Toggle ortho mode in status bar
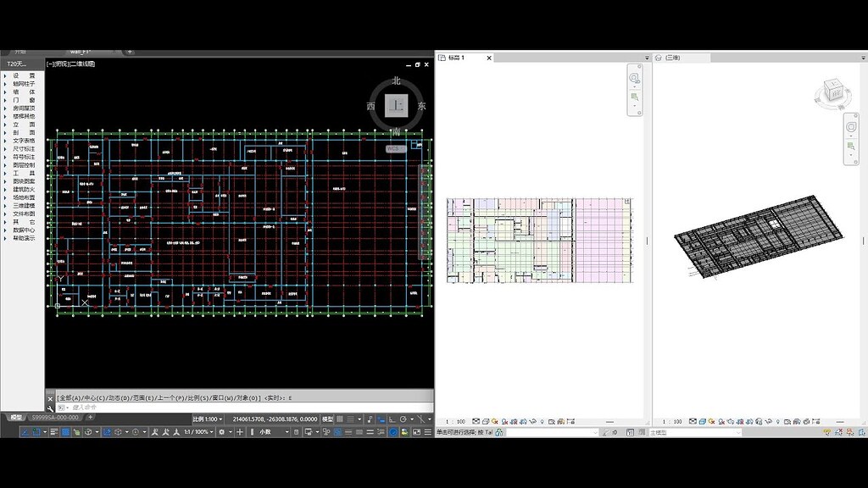This screenshot has height=488, width=868. pos(392,419)
